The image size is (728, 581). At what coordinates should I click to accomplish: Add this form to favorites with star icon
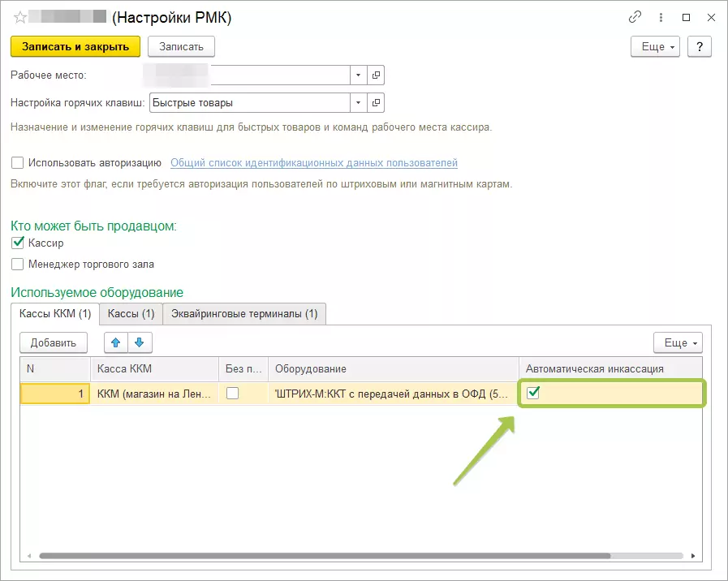click(20, 17)
